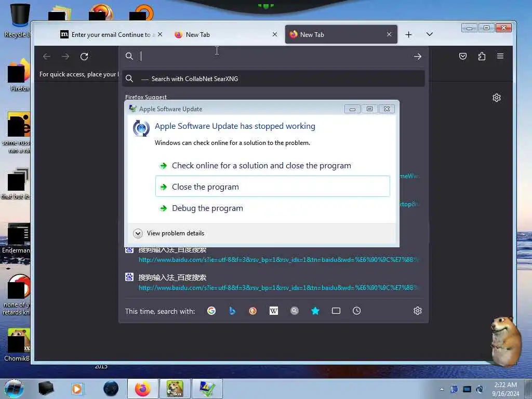Choose Debug the program option
Viewport: 532px width, 399px height.
pyautogui.click(x=272, y=208)
